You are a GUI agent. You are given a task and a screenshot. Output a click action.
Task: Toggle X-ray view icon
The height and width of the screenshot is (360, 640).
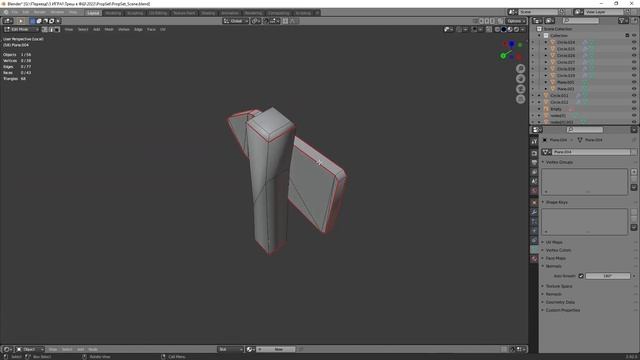489,29
